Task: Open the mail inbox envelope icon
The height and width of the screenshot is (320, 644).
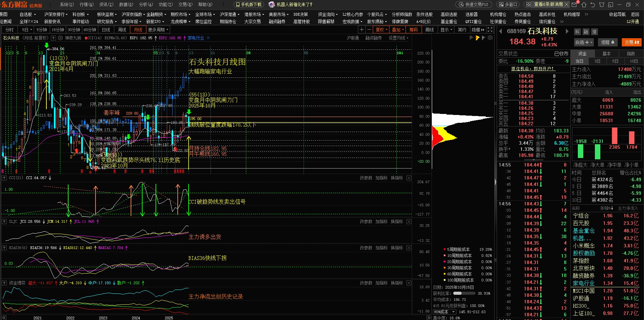Action: [574, 4]
